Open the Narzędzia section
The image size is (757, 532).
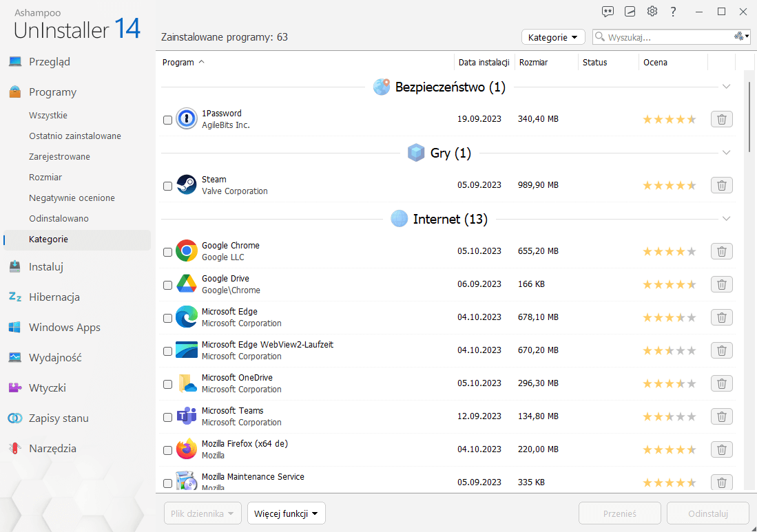pos(52,449)
